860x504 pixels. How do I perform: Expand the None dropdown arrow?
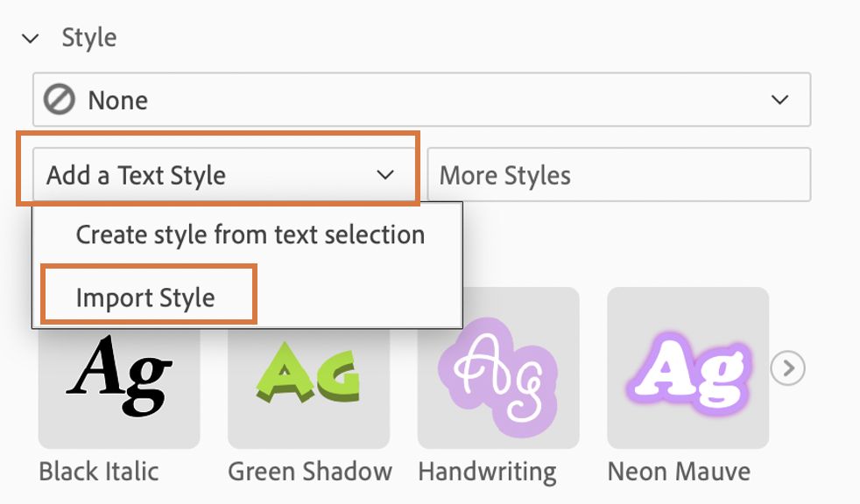coord(779,100)
